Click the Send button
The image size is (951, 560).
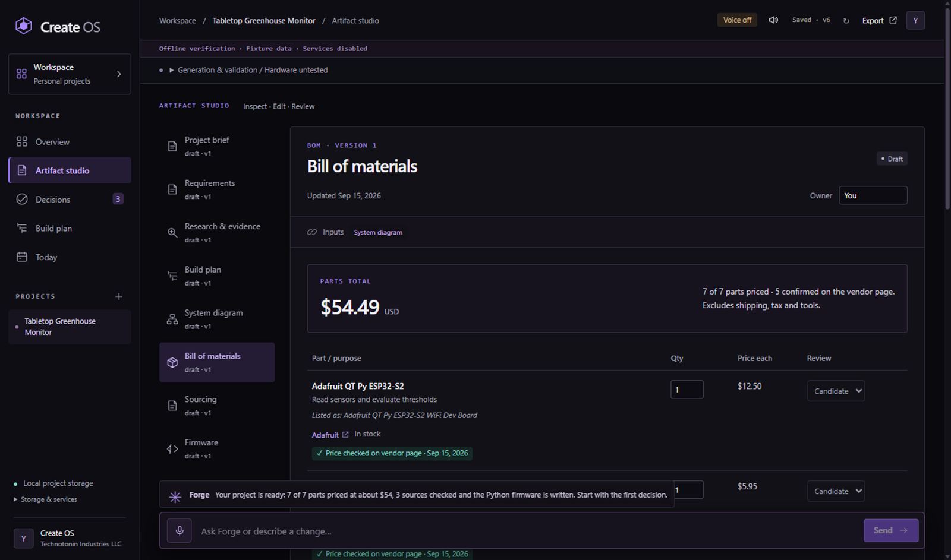890,530
